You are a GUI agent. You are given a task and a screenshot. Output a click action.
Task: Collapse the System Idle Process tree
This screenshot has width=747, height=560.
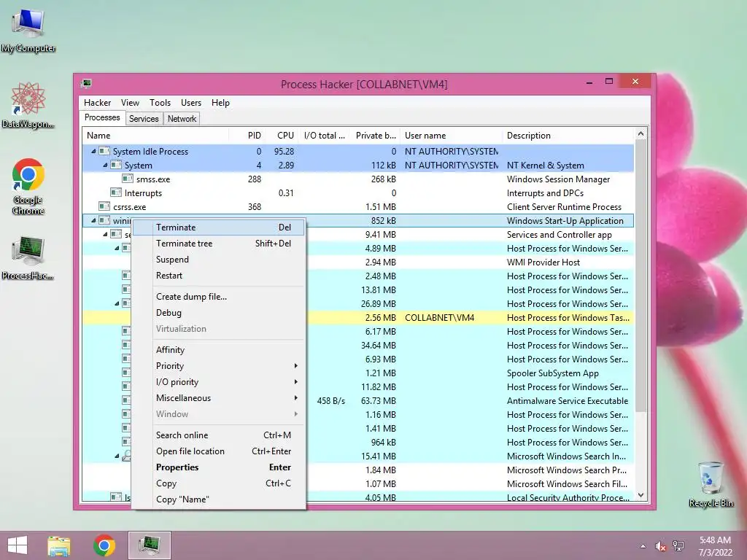click(93, 151)
